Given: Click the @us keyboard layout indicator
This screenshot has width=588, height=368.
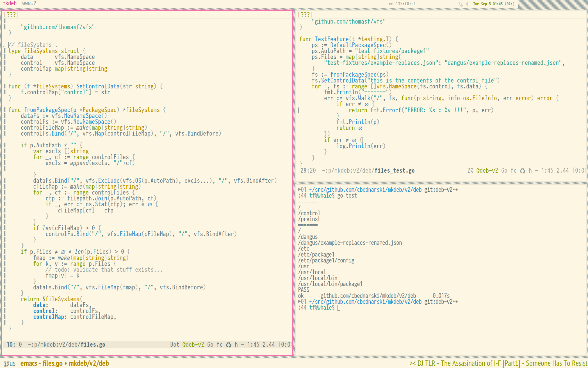Looking at the screenshot, I should (x=9, y=363).
